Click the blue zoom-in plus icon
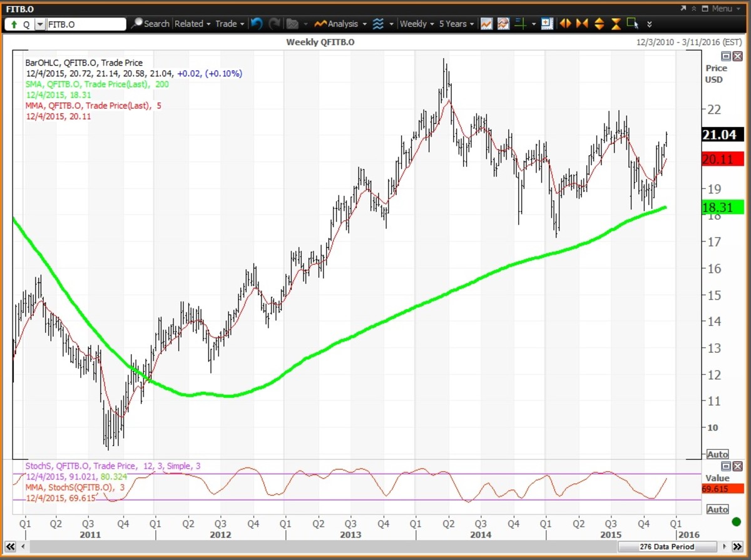This screenshot has width=751, height=560. pos(547,24)
